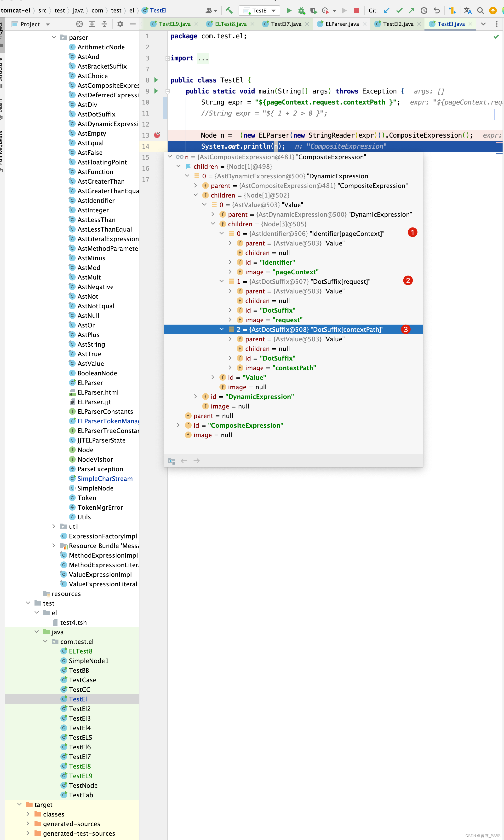Viewport: 504px width, 840px height.
Task: Click the Git push arrow
Action: pyautogui.click(x=411, y=11)
